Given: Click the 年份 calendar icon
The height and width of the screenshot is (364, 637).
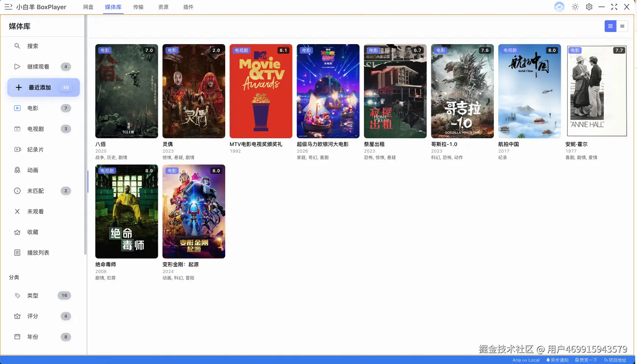Looking at the screenshot, I should coord(17,337).
